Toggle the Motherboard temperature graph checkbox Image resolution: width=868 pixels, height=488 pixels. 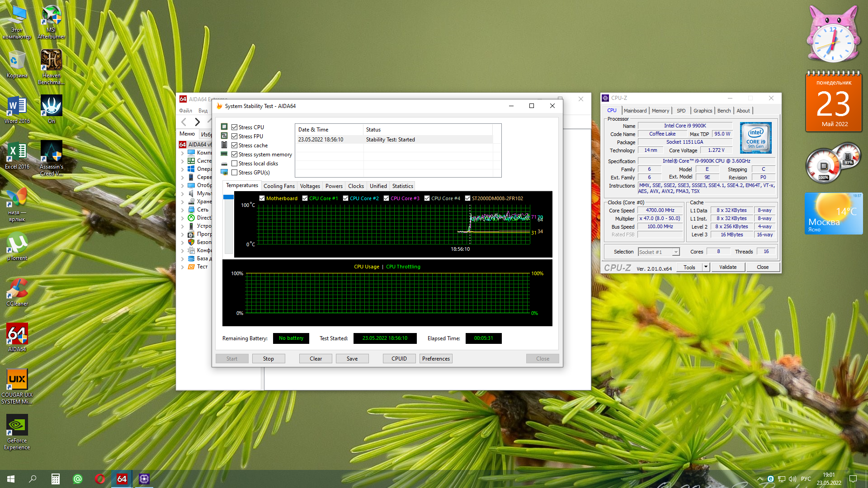pyautogui.click(x=262, y=198)
